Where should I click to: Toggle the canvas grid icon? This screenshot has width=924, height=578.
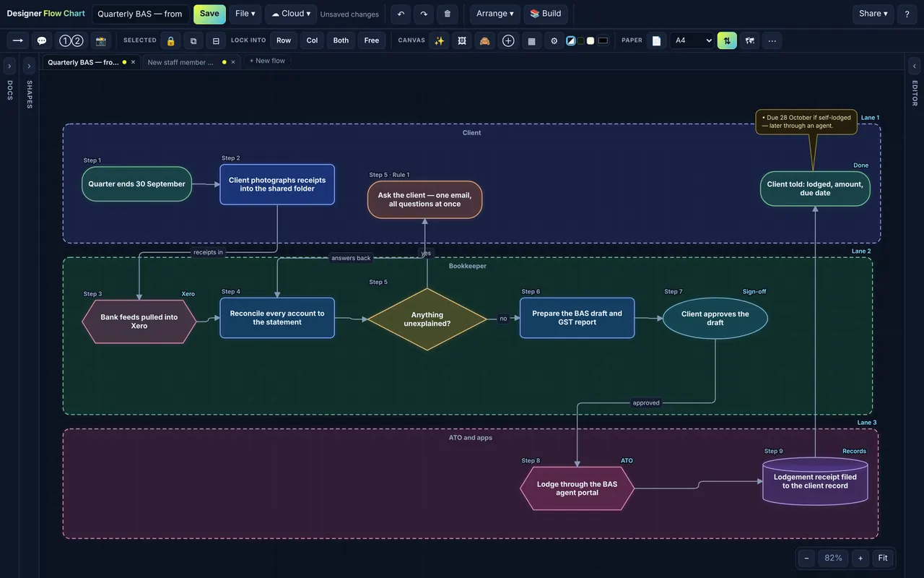(x=532, y=40)
